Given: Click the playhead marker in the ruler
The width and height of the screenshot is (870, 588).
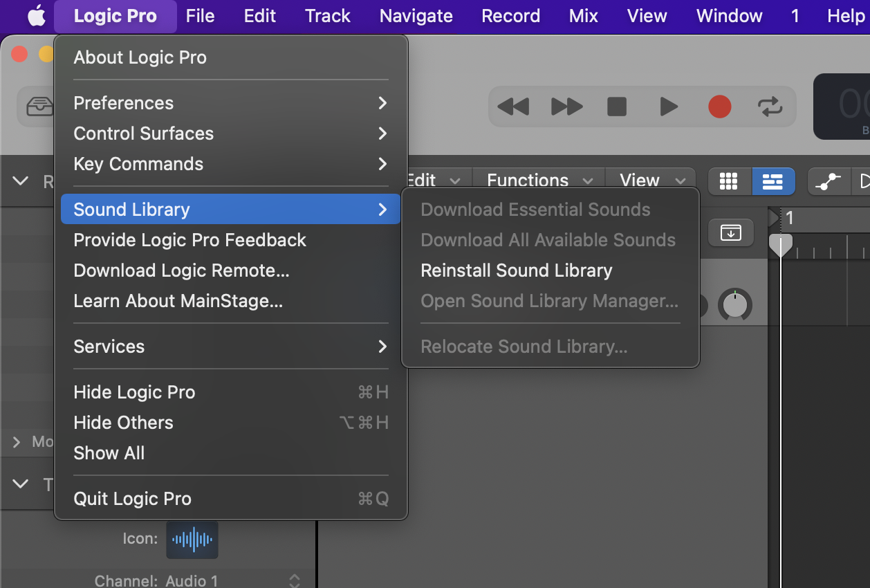Looking at the screenshot, I should tap(781, 245).
